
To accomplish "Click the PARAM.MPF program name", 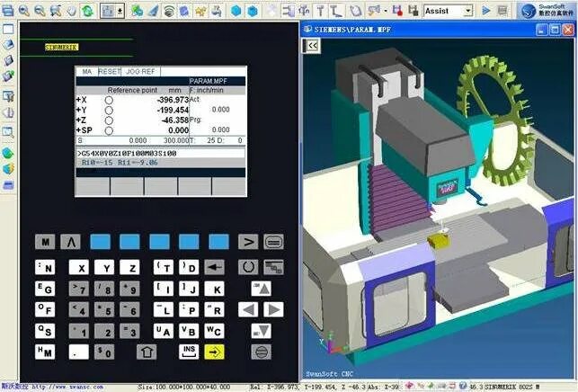I will coord(209,81).
